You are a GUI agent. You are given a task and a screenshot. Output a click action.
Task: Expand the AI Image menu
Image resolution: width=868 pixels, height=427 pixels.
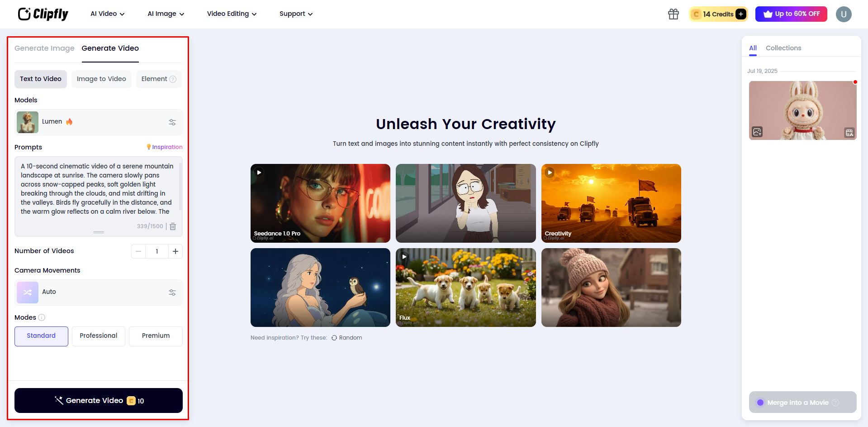point(166,14)
